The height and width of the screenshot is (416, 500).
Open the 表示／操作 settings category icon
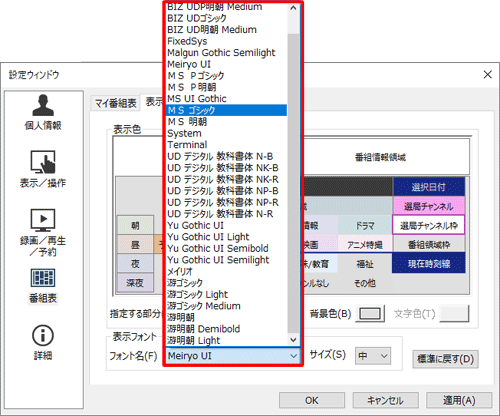click(x=43, y=169)
